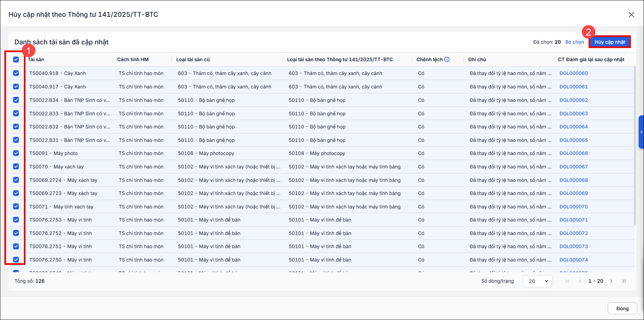Image resolution: width=644 pixels, height=320 pixels.
Task: Open revaluation voucher DGL000060
Action: point(573,73)
